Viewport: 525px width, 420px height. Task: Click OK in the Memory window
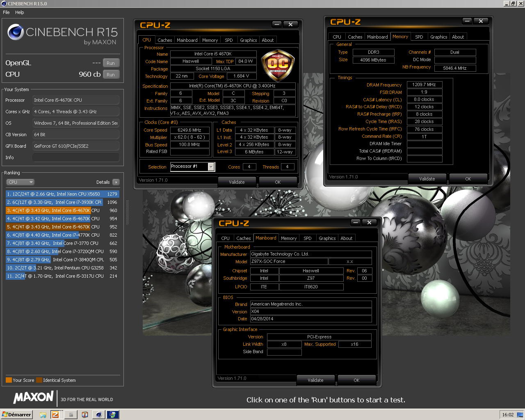tap(468, 179)
